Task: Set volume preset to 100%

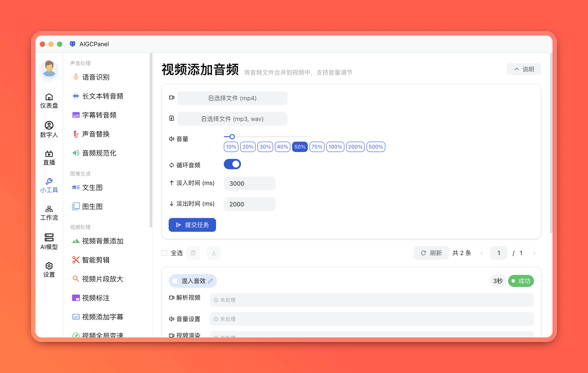Action: pos(335,147)
